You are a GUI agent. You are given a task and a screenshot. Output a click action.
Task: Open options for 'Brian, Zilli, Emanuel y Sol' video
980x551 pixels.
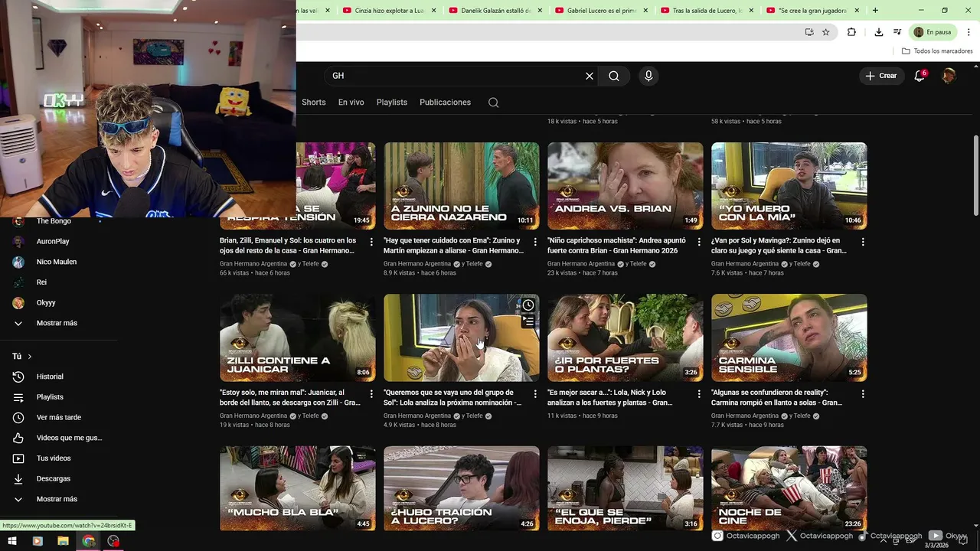coord(371,242)
